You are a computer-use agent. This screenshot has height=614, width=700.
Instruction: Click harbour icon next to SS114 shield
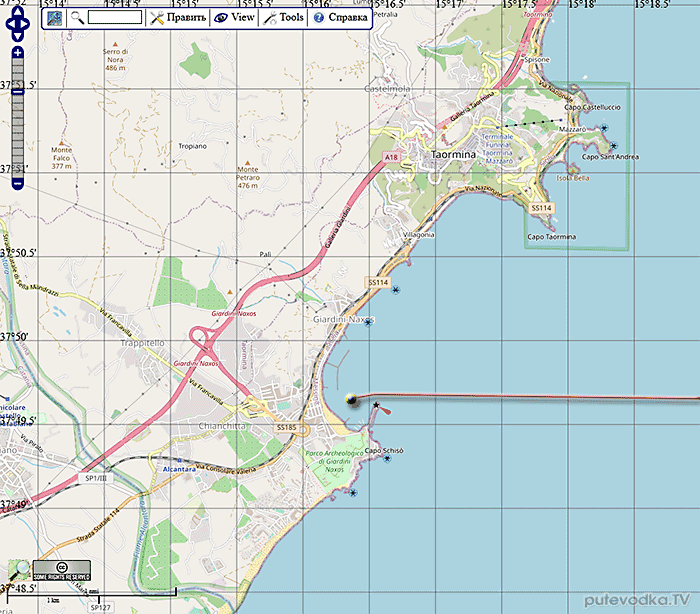click(x=396, y=290)
